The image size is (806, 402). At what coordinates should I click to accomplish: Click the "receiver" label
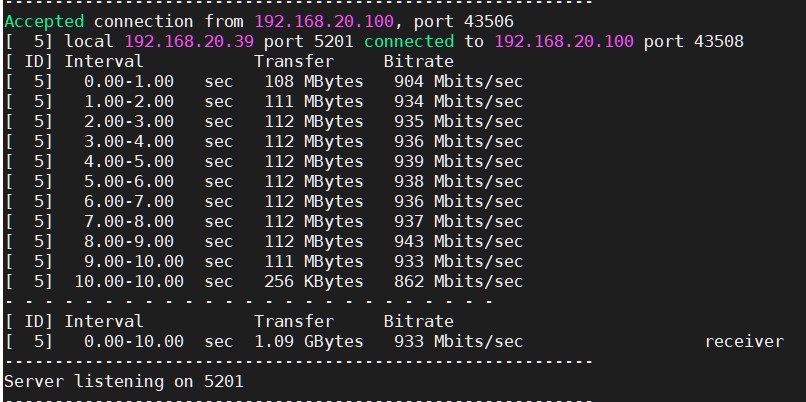pos(744,341)
